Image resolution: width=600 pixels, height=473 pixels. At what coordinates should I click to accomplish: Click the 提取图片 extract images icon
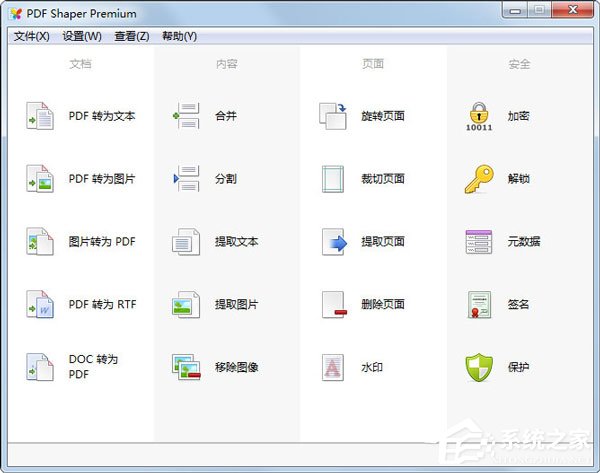[x=186, y=304]
